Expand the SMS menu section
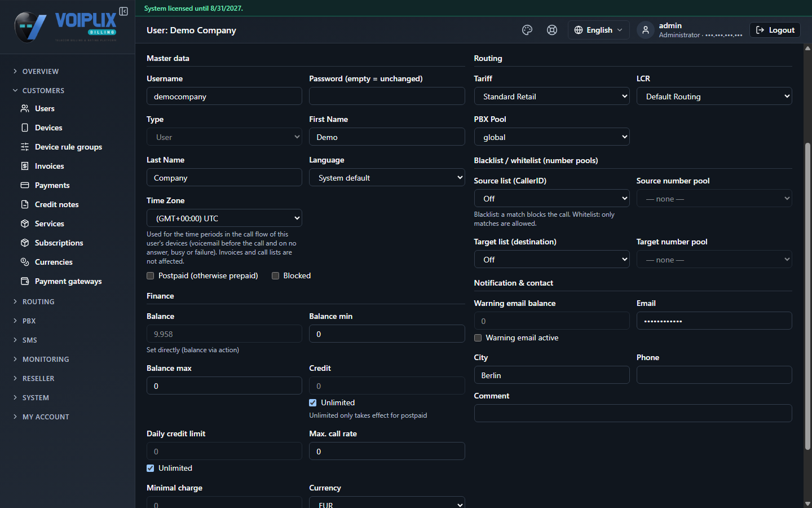This screenshot has width=812, height=508. (x=30, y=340)
